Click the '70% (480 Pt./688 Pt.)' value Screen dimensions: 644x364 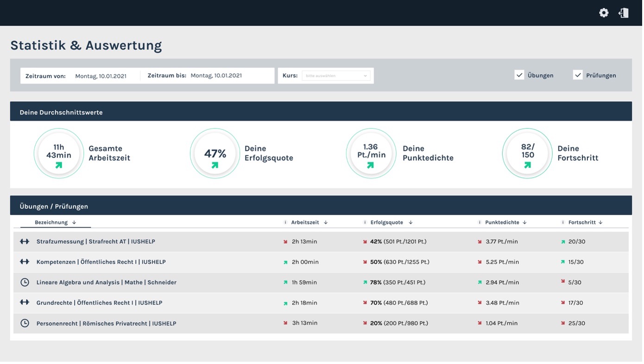(399, 303)
